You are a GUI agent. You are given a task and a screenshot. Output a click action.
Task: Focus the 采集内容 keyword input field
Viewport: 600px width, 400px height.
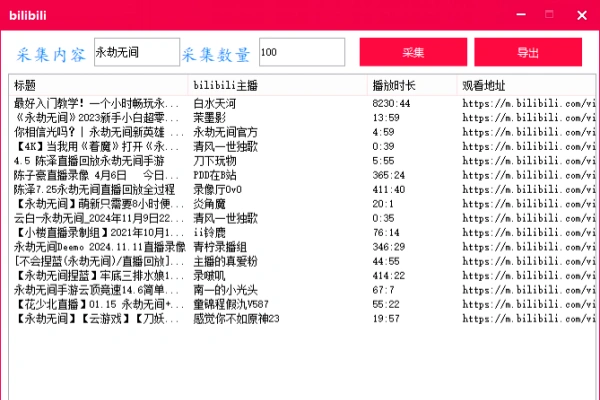[133, 52]
